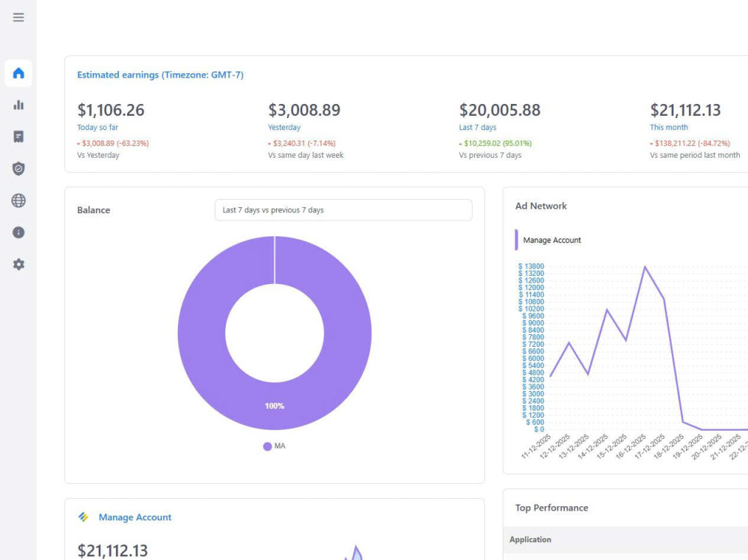This screenshot has height=560, width=748.
Task: Click the Estimated earnings (Timezone: GMT-7) heading
Action: (x=160, y=75)
